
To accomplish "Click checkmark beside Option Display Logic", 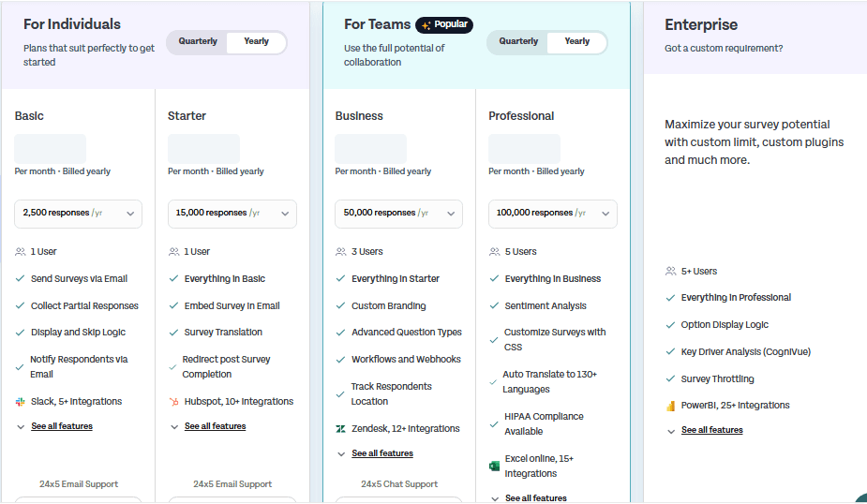I will tap(671, 325).
